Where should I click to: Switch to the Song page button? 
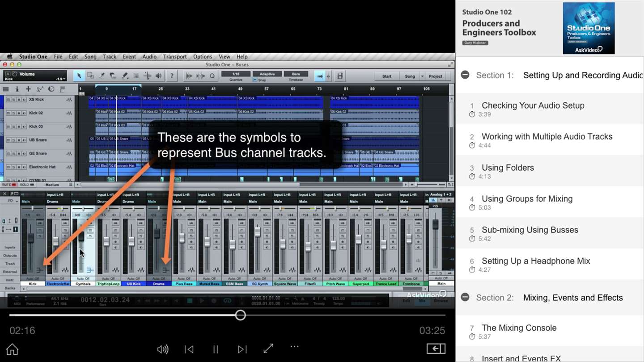(410, 76)
